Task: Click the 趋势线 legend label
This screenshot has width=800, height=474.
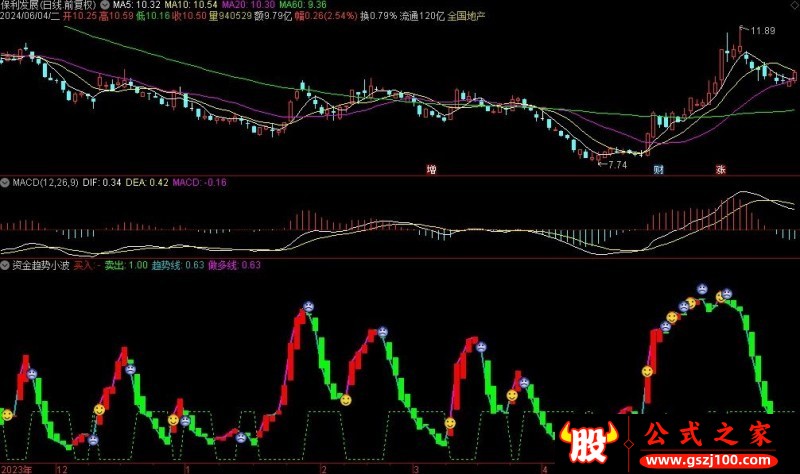Action: click(x=166, y=265)
